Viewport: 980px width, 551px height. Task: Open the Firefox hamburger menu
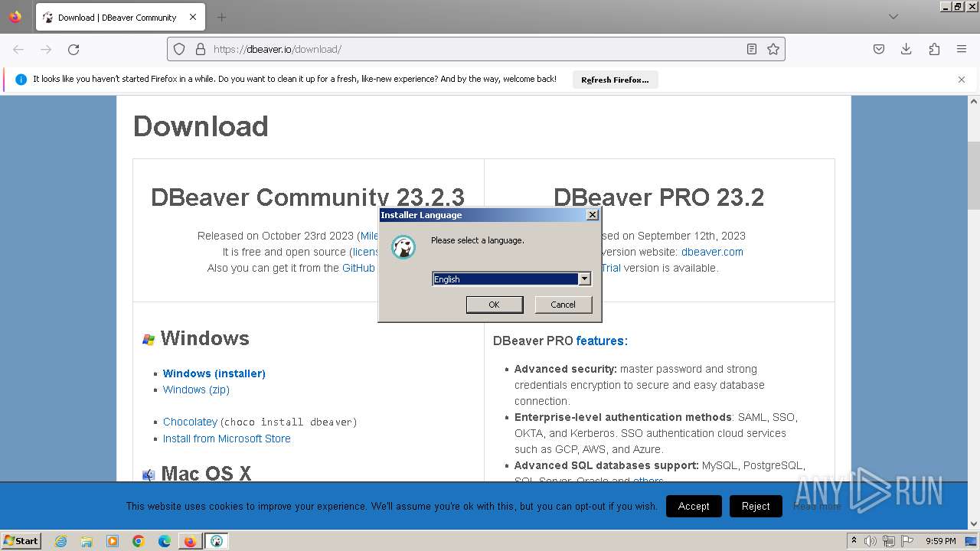pos(962,49)
